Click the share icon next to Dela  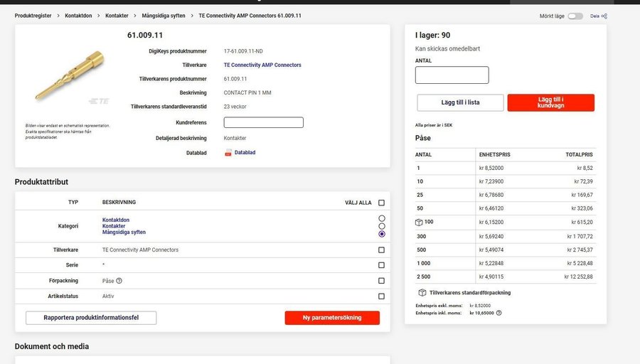click(604, 16)
